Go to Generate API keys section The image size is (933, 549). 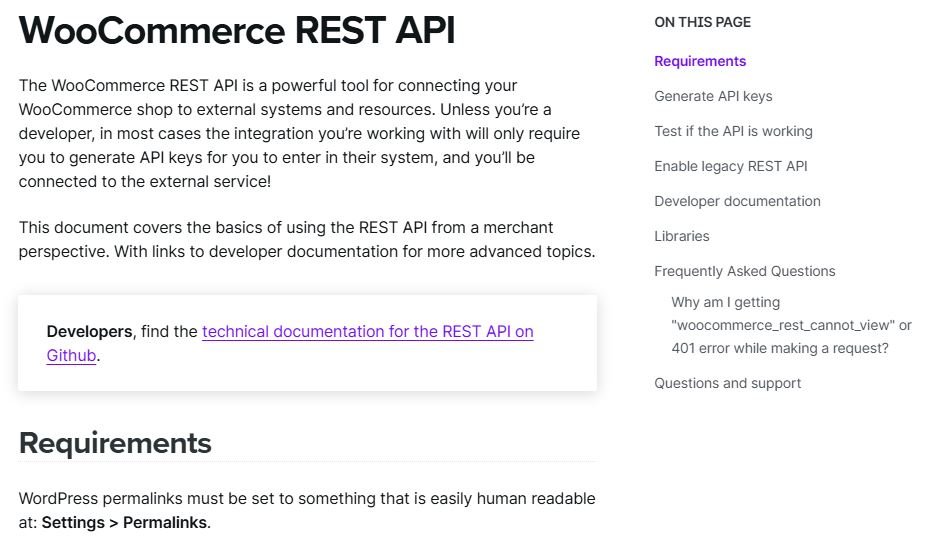(x=713, y=96)
